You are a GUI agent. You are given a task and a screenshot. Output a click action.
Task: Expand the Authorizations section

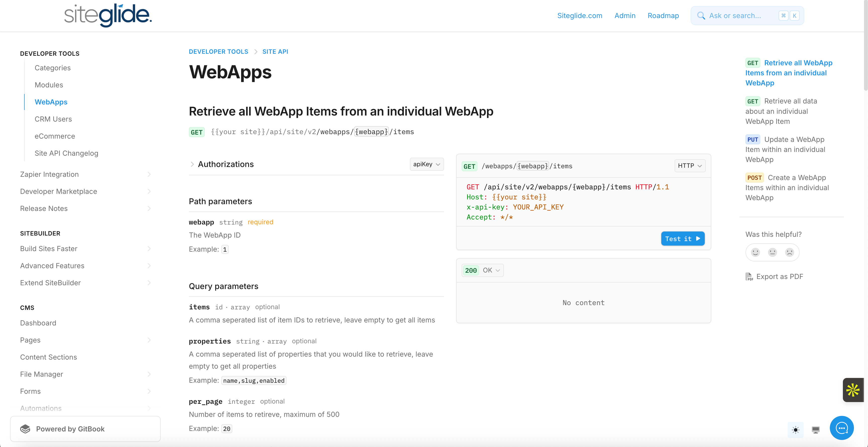[192, 164]
